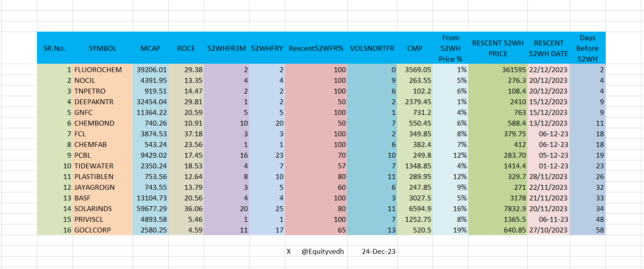Select the 16% price percentage cell
This screenshot has width=644, height=269.
pyautogui.click(x=450, y=208)
